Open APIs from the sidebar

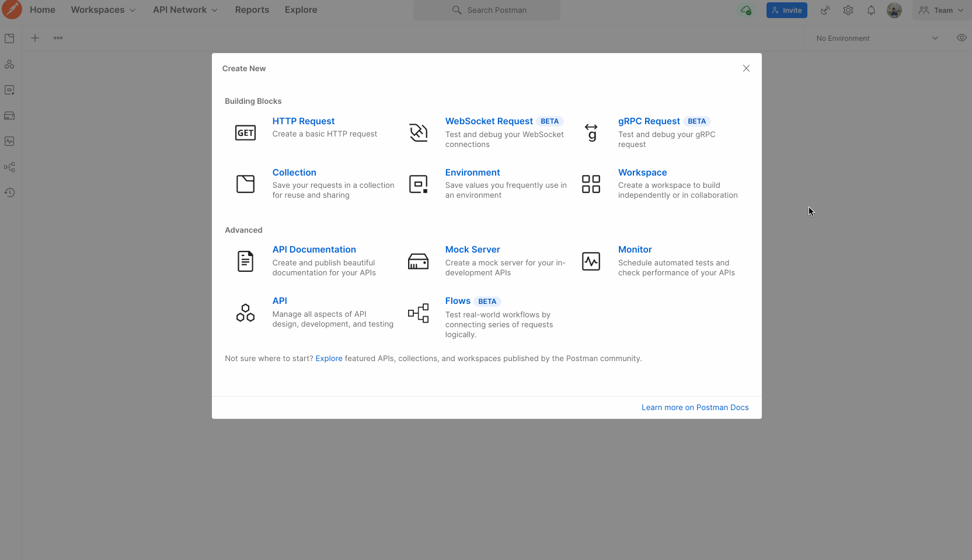click(9, 64)
